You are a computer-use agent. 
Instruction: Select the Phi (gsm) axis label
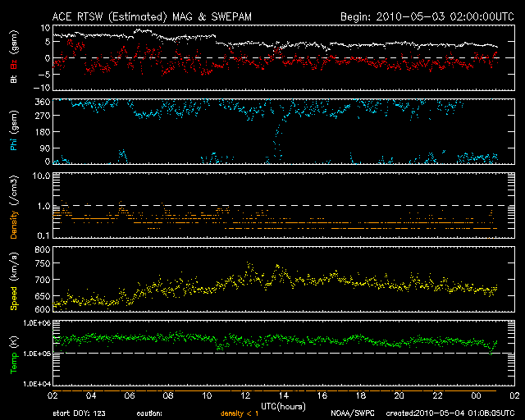(x=13, y=132)
